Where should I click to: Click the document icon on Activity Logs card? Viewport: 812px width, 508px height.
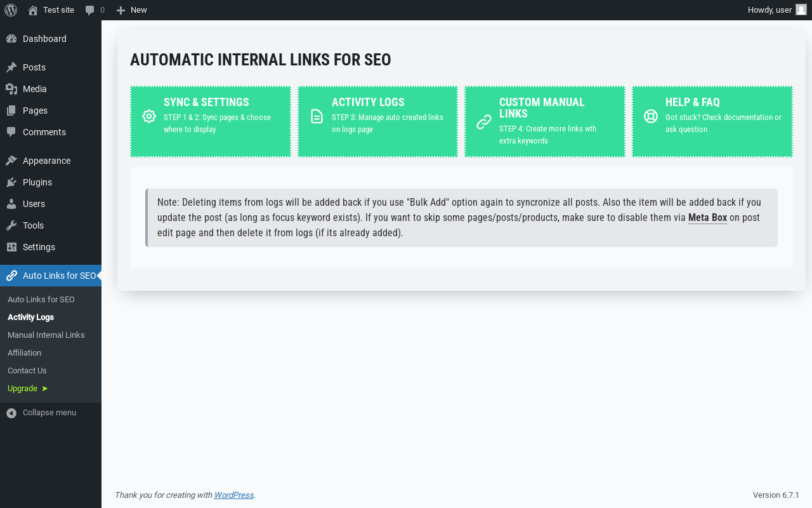point(317,116)
